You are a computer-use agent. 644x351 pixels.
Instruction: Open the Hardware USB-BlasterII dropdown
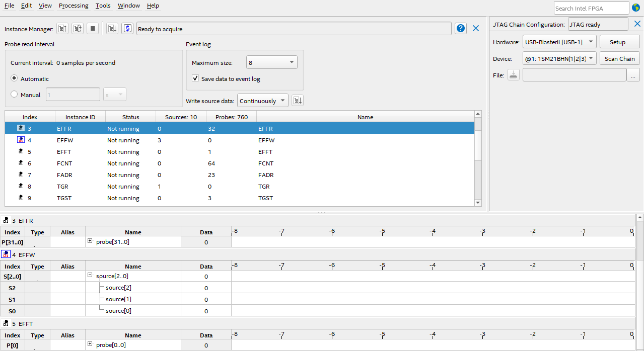click(x=559, y=42)
